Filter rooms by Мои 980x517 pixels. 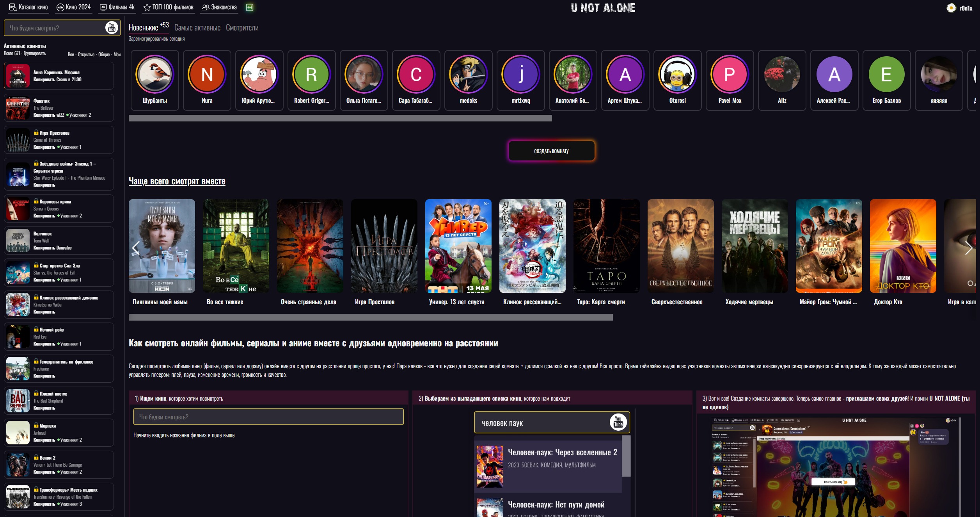[x=117, y=55]
